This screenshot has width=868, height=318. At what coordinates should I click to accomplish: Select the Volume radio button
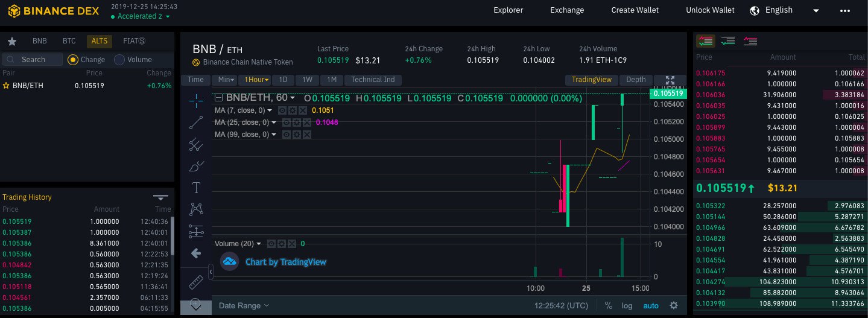pyautogui.click(x=119, y=59)
